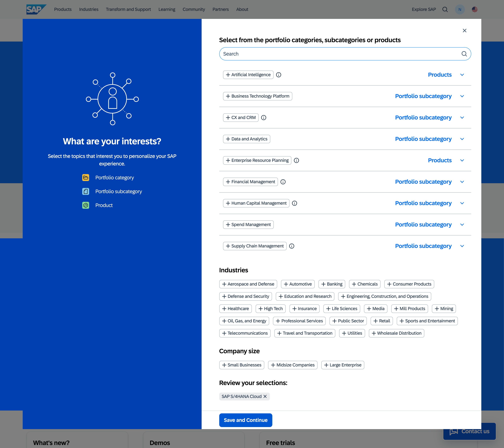Show info for Financial Management
This screenshot has width=504, height=448.
click(283, 182)
